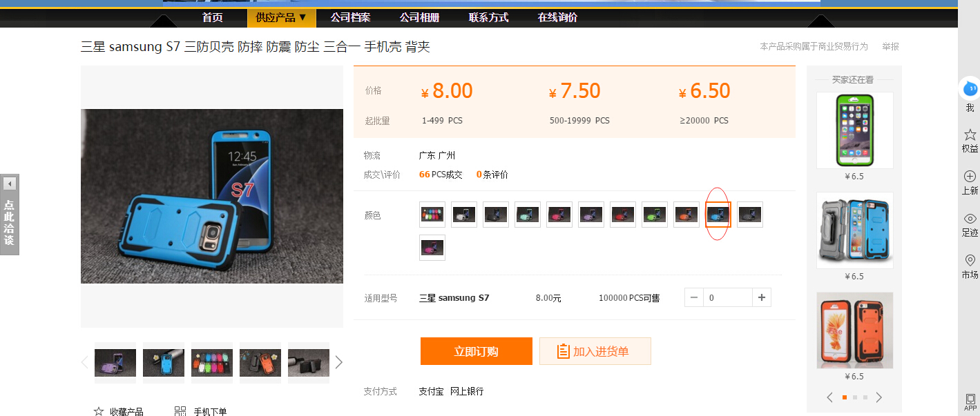Screen dimensions: 980x416
Task: Open the 我 profile avatar in sidebar
Action: [970, 88]
